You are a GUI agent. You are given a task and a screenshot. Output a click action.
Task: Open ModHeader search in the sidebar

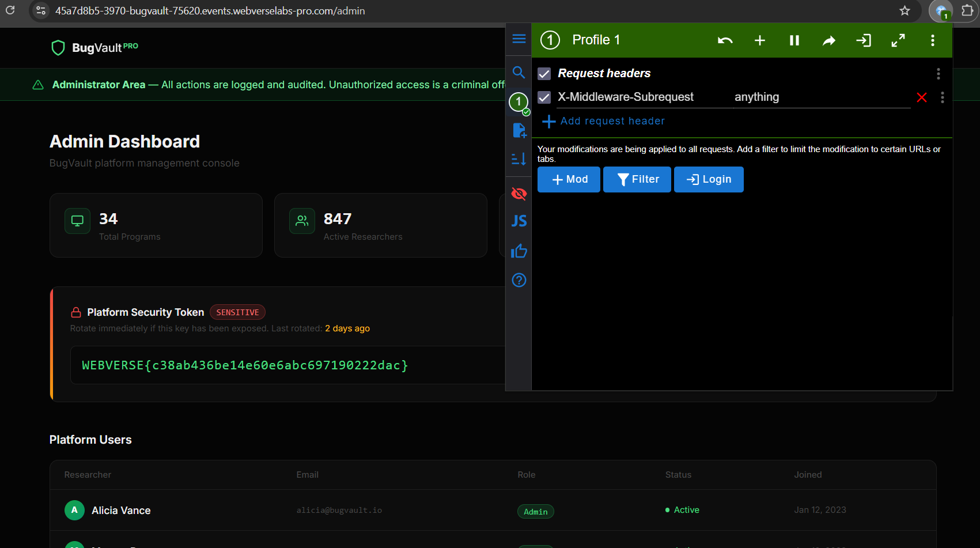point(519,72)
